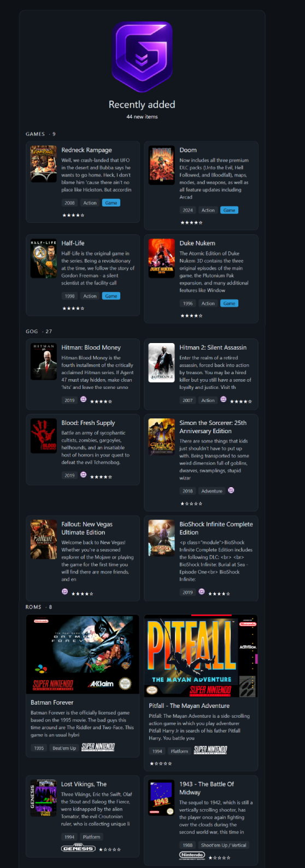Open the Duke Nukem game title

pos(197,243)
